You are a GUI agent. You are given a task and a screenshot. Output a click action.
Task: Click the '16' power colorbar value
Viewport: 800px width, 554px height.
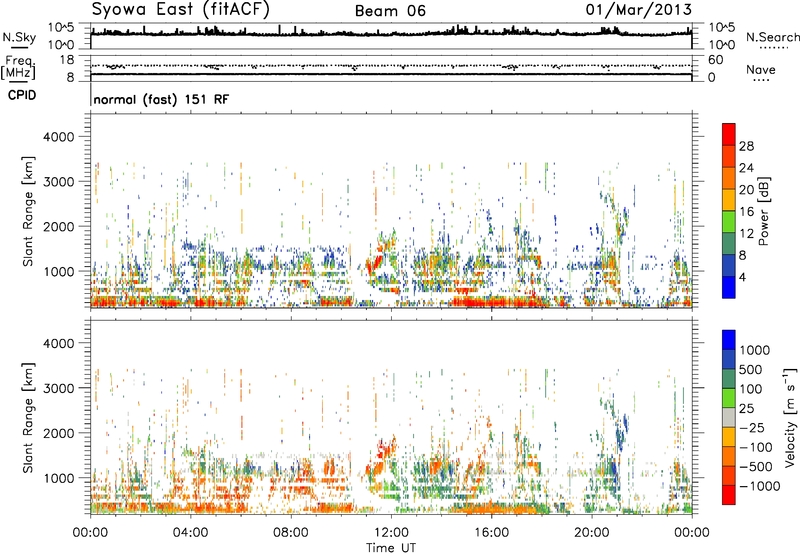pos(746,212)
